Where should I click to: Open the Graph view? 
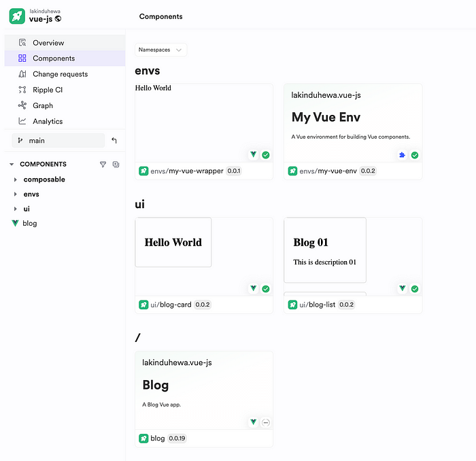[x=65, y=105]
